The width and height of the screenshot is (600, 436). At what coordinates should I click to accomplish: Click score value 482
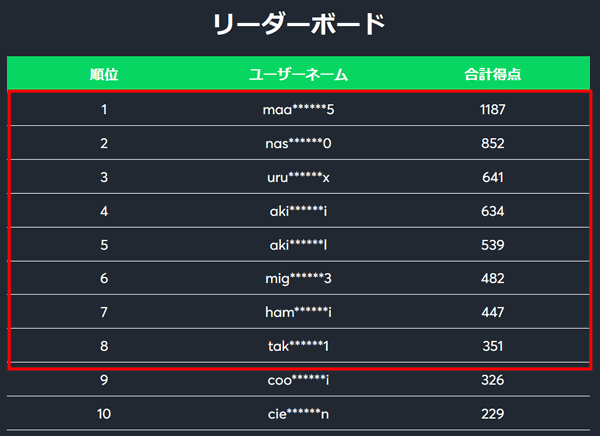493,279
